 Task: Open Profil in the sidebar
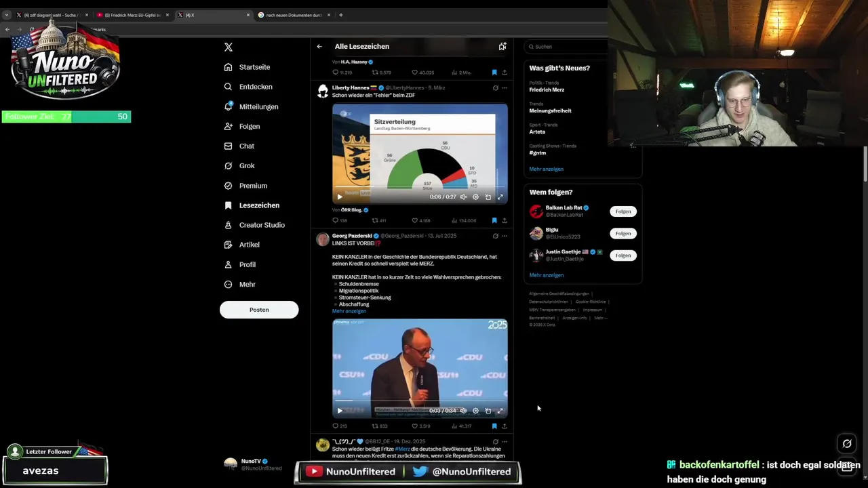(239, 264)
